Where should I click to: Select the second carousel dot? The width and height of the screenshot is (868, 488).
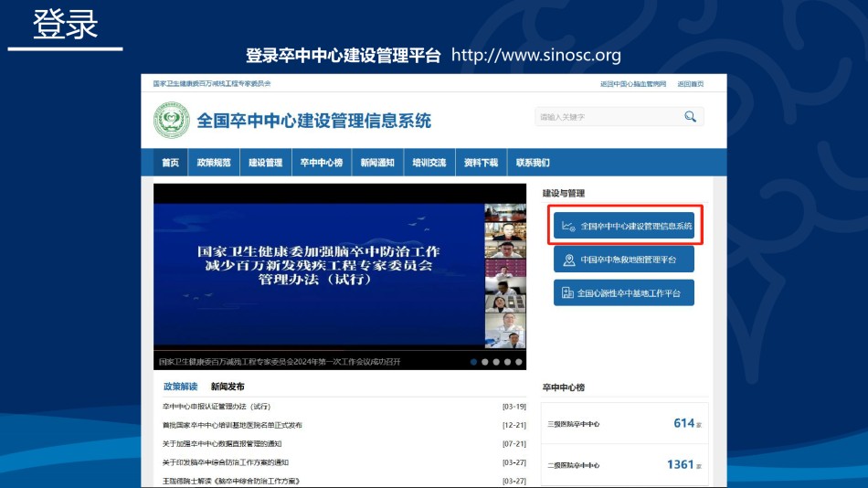tap(485, 362)
